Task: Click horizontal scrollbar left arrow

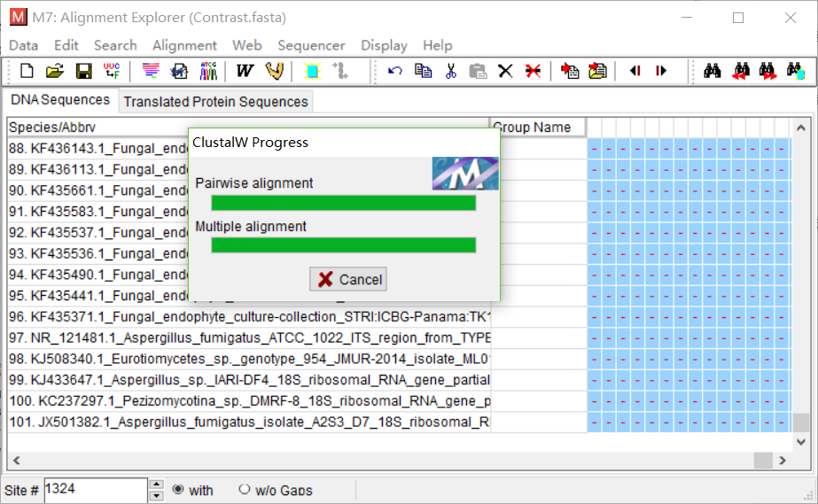Action: (17, 461)
